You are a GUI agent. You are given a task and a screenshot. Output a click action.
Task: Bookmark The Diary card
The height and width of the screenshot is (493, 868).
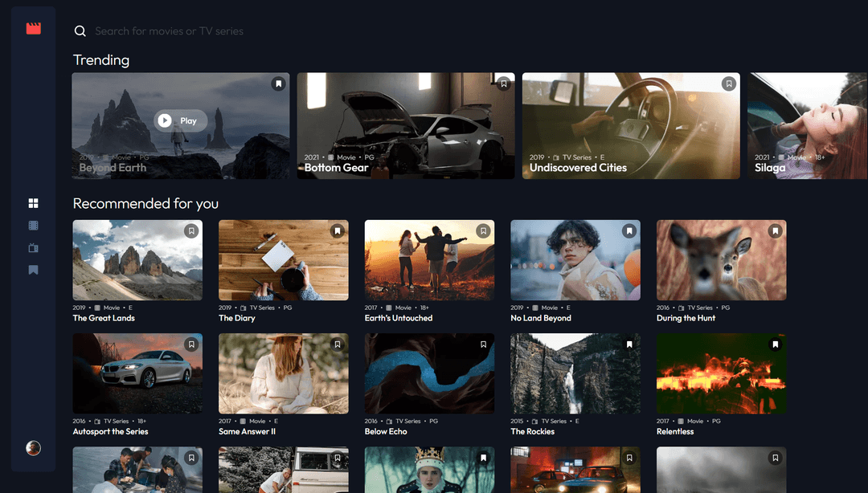[337, 230]
